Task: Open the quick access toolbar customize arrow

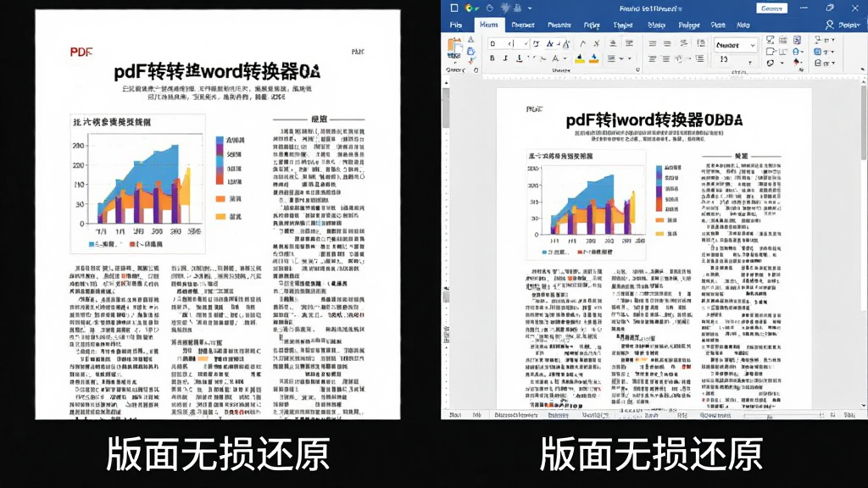Action: [530, 8]
